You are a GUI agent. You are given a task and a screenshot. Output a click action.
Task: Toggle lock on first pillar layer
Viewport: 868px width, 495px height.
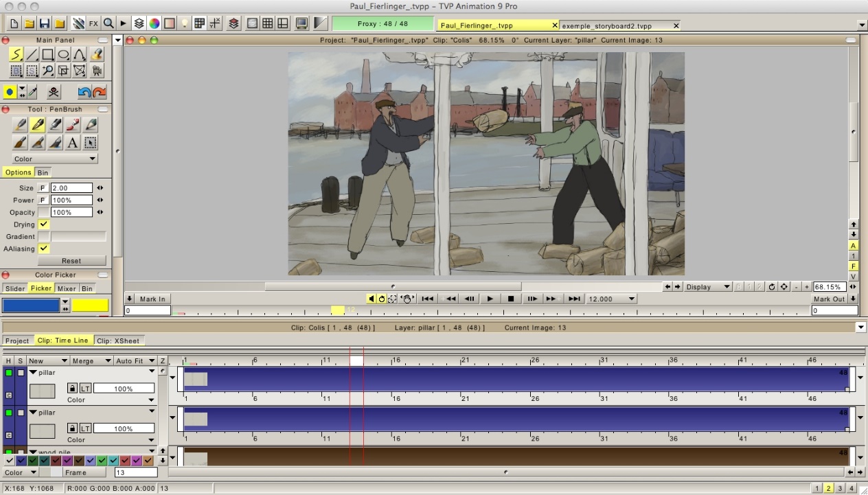pos(72,389)
